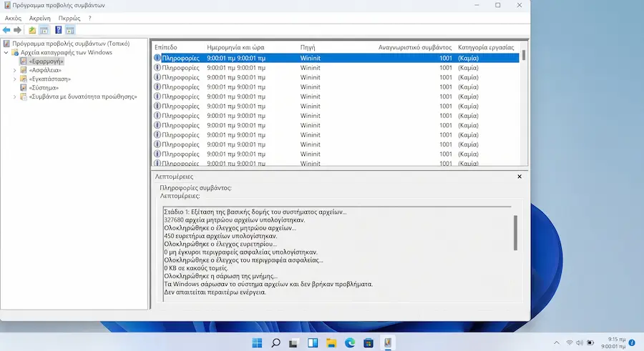Click the 327680 αρχεία μητρώου line

pyautogui.click(x=235, y=220)
